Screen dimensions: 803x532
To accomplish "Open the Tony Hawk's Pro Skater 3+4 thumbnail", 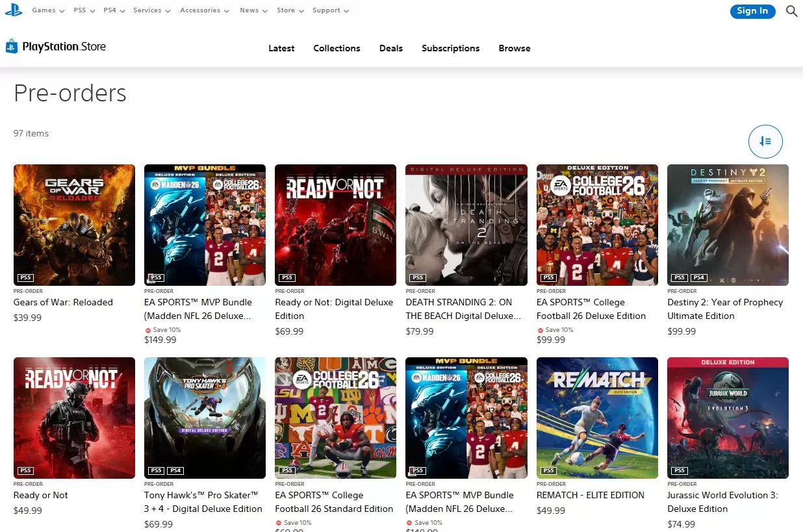I will point(205,418).
